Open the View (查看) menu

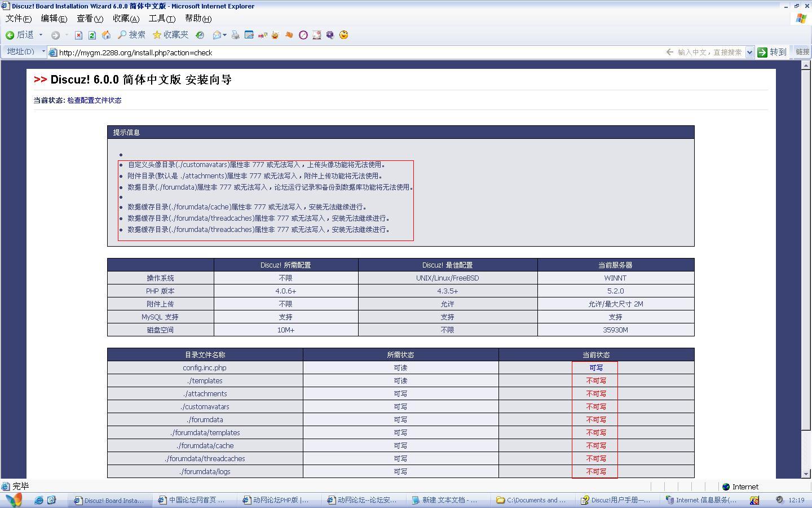90,19
